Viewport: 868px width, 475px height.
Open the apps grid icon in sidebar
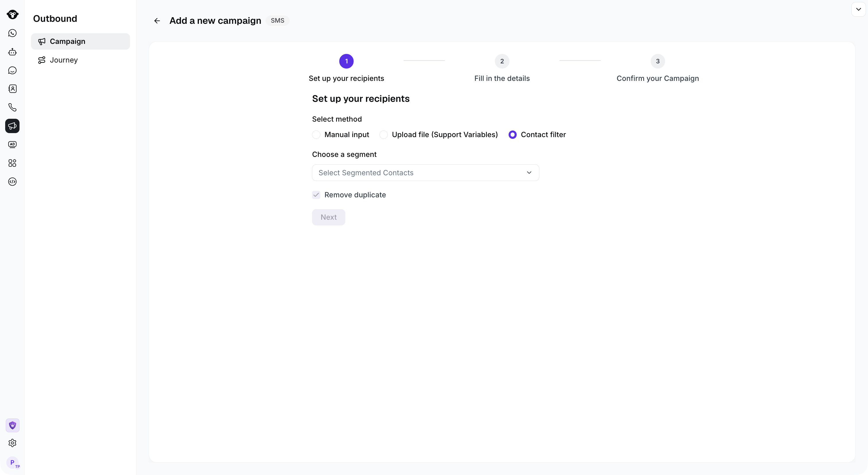[x=12, y=163]
